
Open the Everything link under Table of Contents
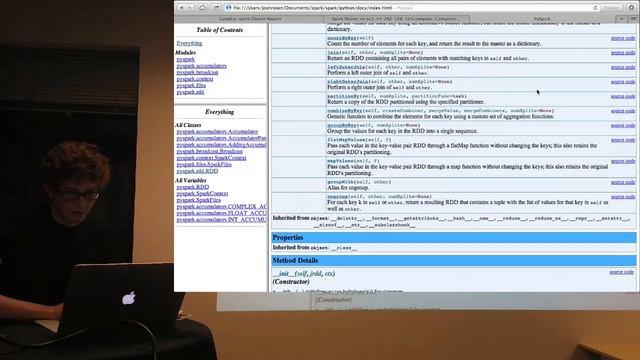[189, 43]
